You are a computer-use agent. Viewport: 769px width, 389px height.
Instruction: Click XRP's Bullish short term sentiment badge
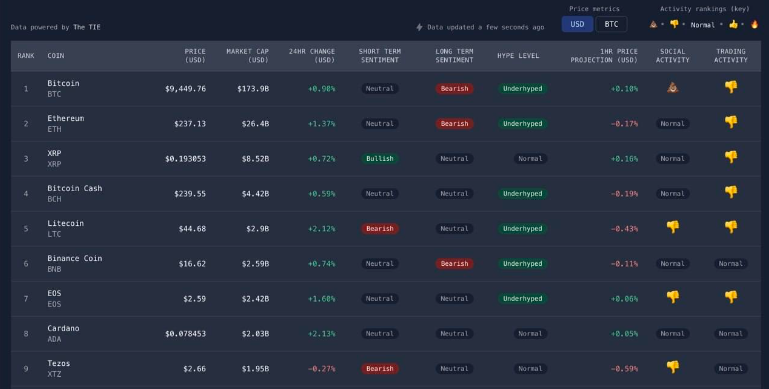point(380,158)
